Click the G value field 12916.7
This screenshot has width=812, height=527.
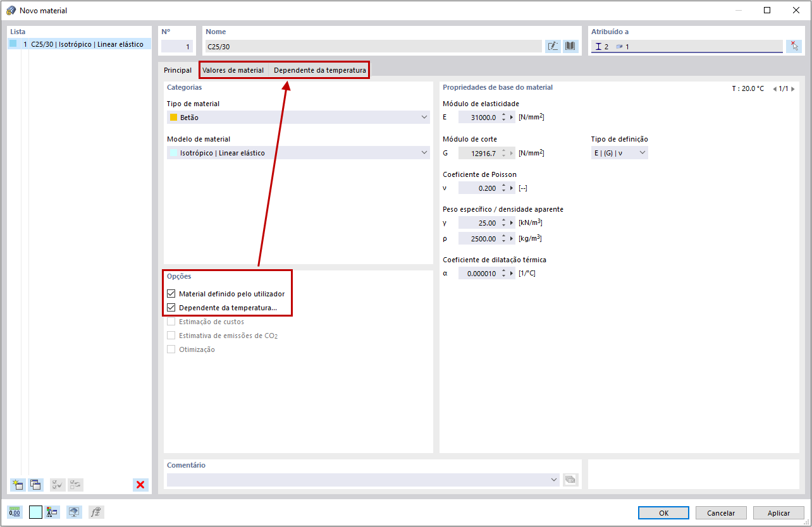[479, 153]
